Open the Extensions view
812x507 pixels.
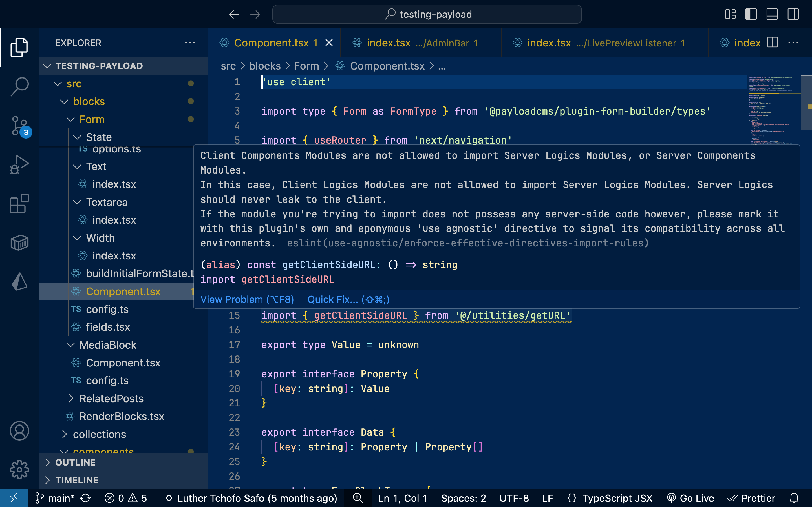[19, 204]
